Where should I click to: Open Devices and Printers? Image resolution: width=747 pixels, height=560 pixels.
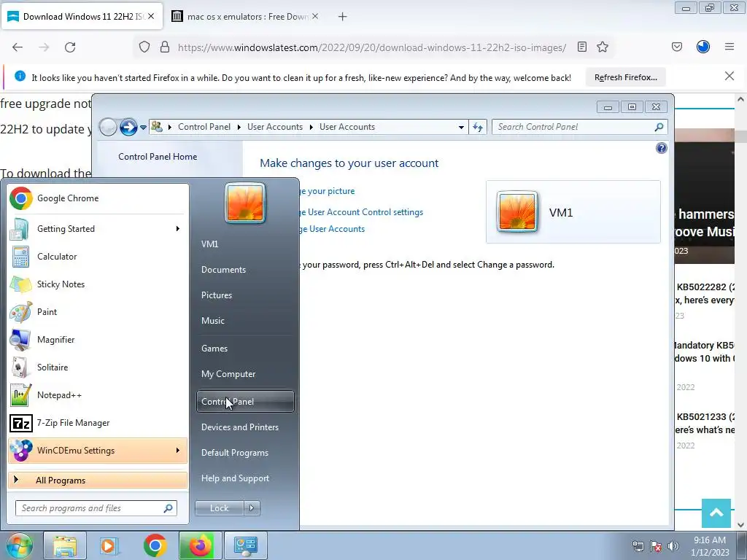click(x=245, y=427)
